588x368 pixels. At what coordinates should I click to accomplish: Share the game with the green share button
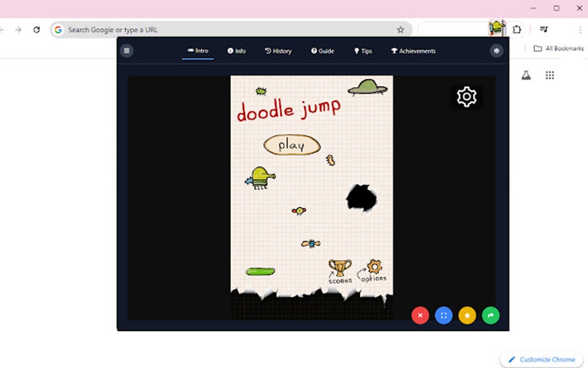490,316
